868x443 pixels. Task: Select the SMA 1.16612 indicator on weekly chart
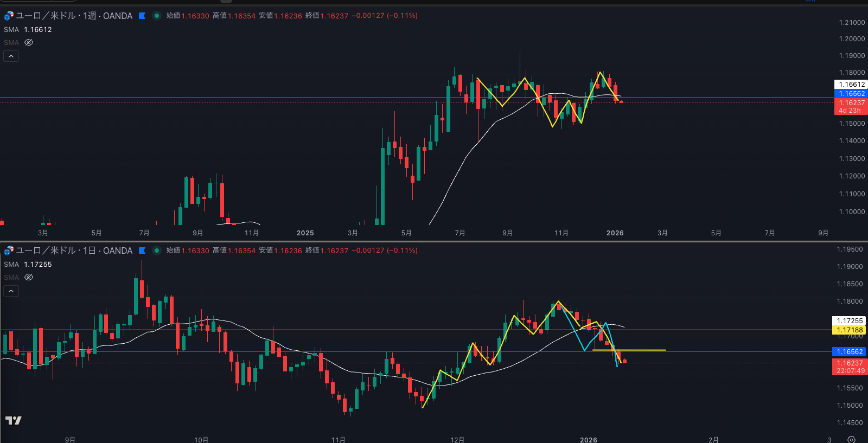[28, 30]
